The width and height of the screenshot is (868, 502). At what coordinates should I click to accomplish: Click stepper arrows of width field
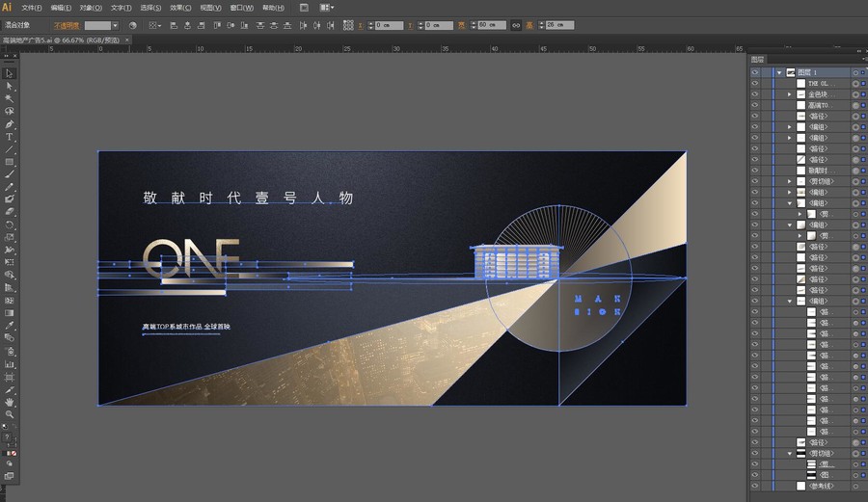[x=474, y=25]
